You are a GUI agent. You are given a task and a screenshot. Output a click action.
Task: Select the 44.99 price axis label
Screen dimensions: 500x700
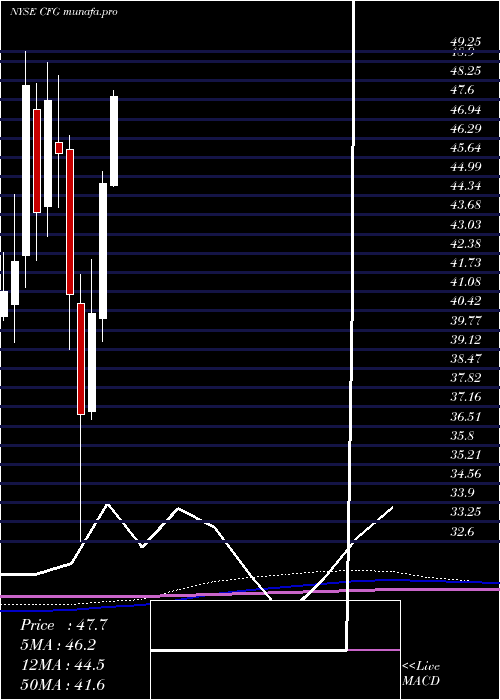(x=466, y=167)
